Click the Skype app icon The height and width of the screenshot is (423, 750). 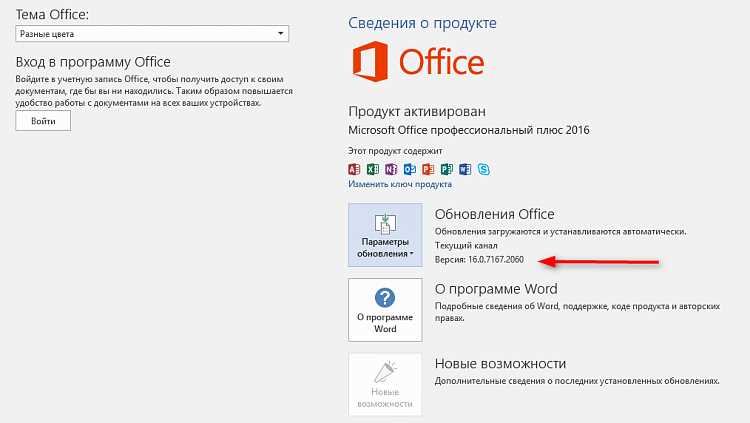point(484,169)
